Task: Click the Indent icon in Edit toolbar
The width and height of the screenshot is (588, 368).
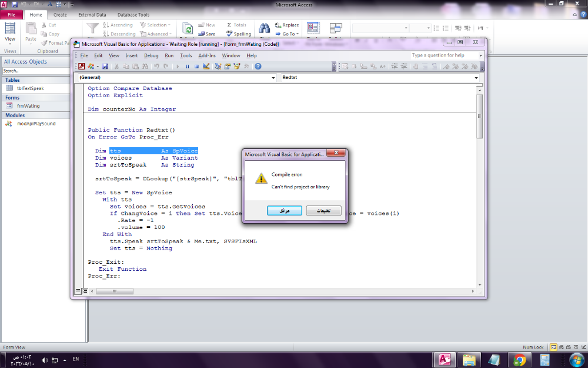Action: [x=394, y=67]
